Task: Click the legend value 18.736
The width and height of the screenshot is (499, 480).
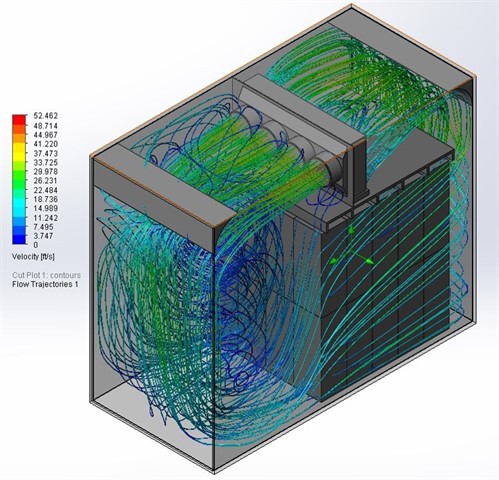Action: tap(46, 199)
